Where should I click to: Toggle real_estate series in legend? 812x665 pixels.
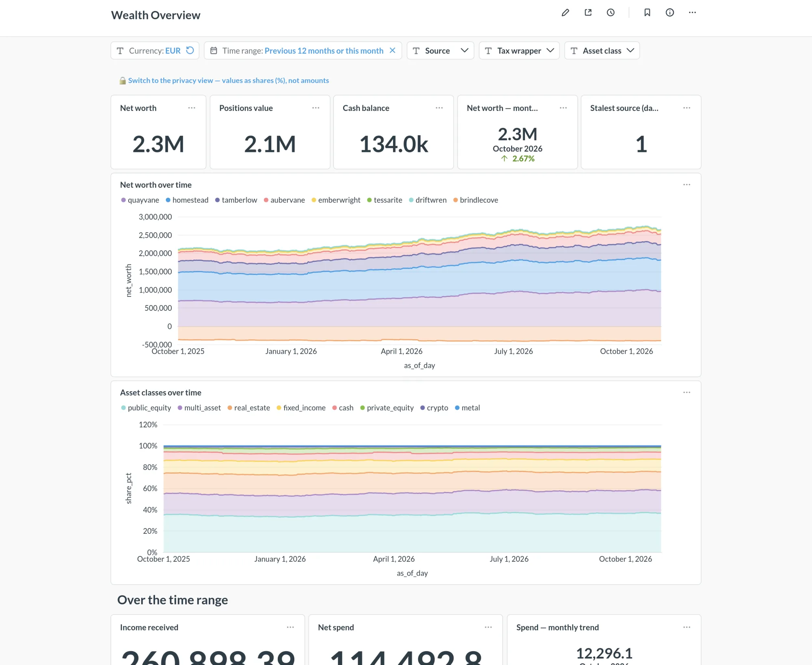pyautogui.click(x=248, y=408)
